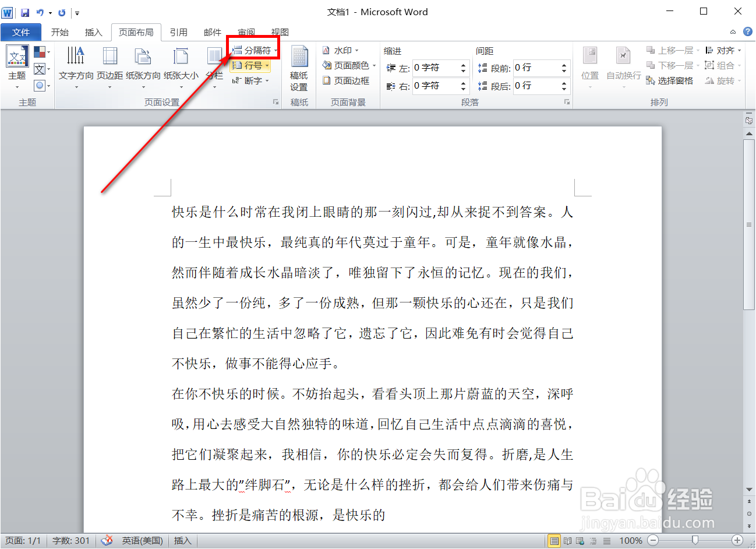Adjust the left indent 左 spinner arrows
756x549 pixels.
coord(464,68)
